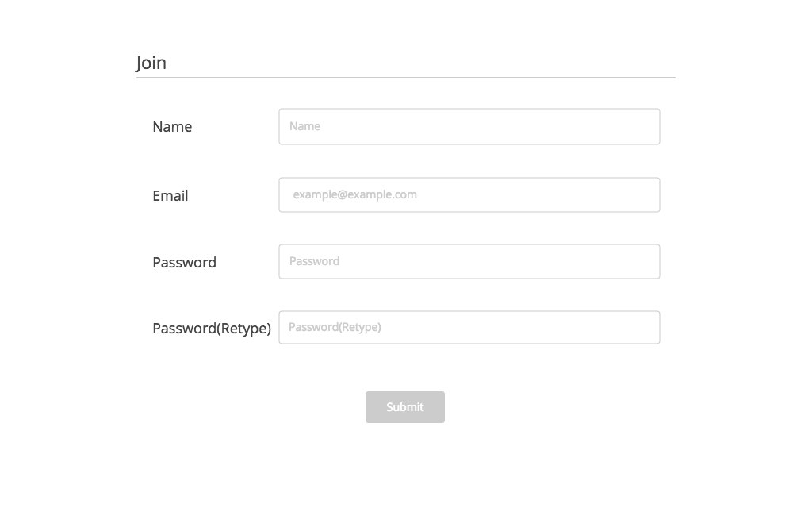
Task: Click the "Password(Retype)" form label
Action: (x=212, y=329)
